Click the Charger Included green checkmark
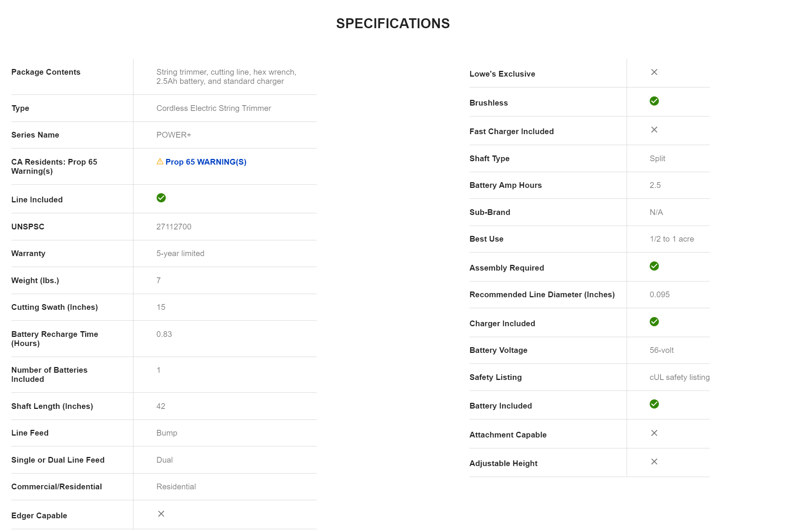This screenshot has width=793, height=532. (x=654, y=322)
